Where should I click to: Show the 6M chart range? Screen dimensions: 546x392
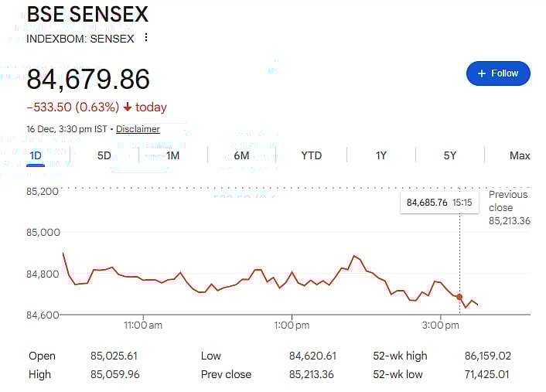click(x=241, y=155)
